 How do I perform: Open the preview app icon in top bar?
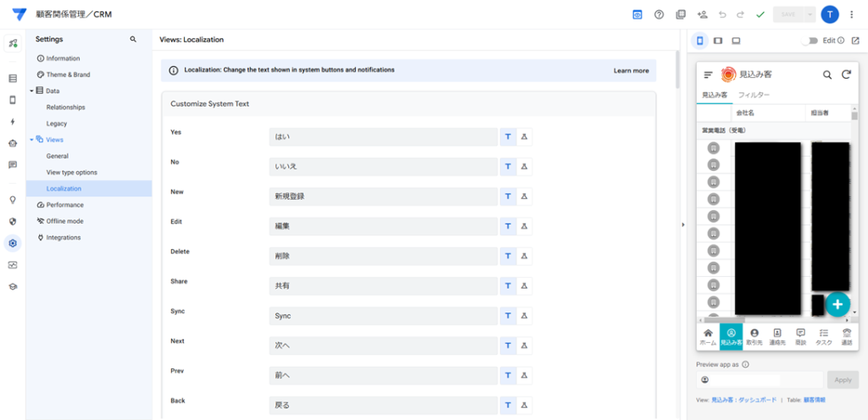point(637,15)
